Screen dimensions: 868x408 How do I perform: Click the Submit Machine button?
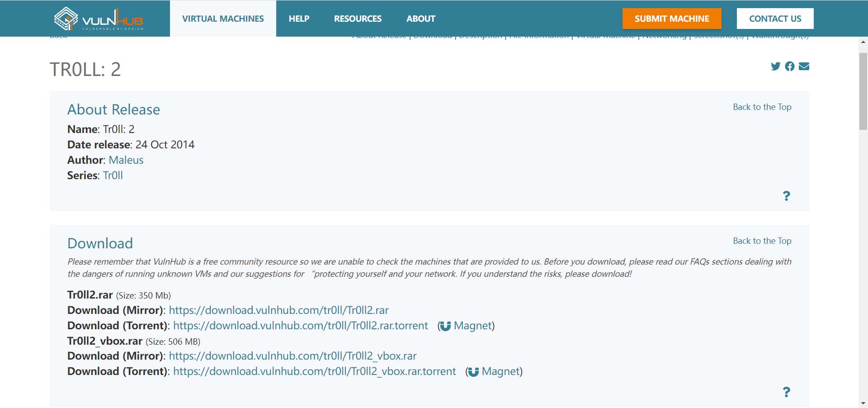[x=672, y=19]
